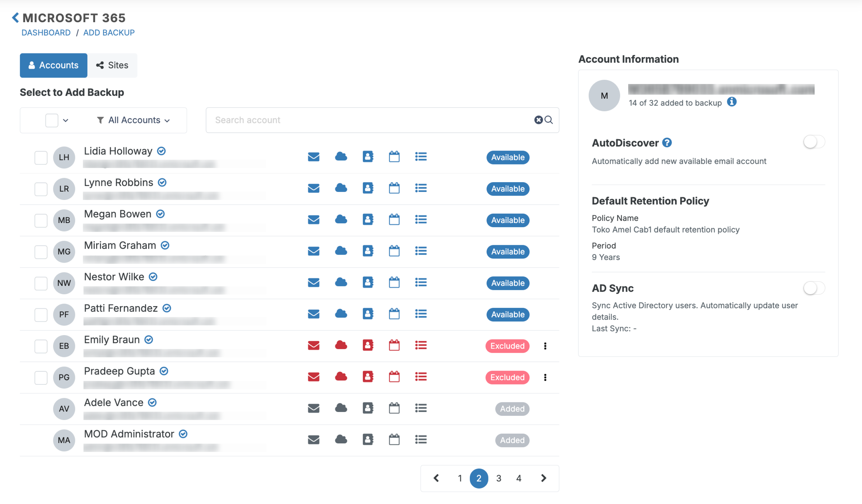
Task: Jump to page 4
Action: coord(519,478)
